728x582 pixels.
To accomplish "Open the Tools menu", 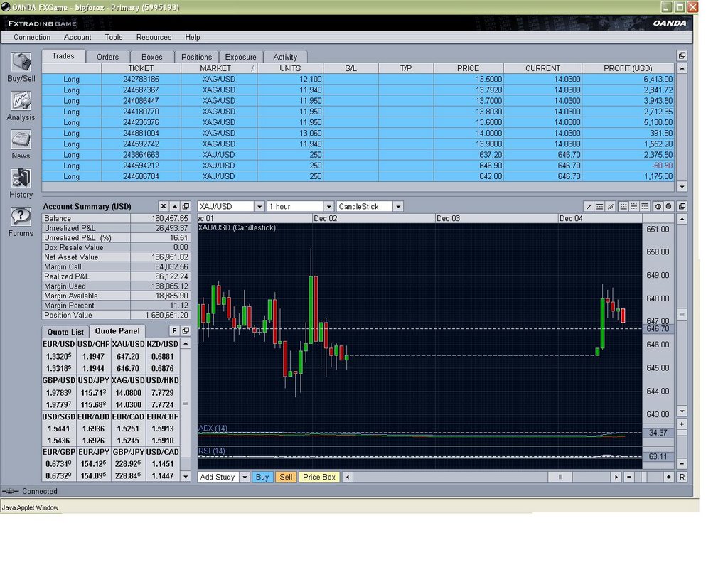I will point(114,38).
